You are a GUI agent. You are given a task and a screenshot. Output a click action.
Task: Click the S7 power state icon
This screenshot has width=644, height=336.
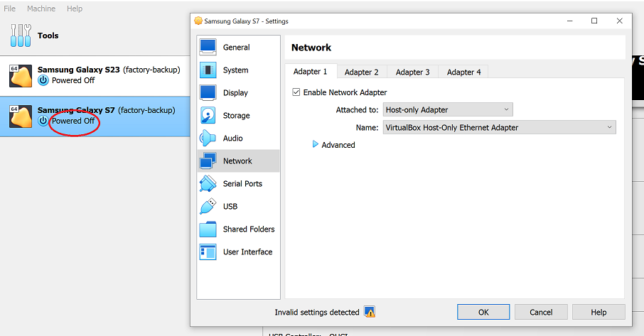click(43, 121)
